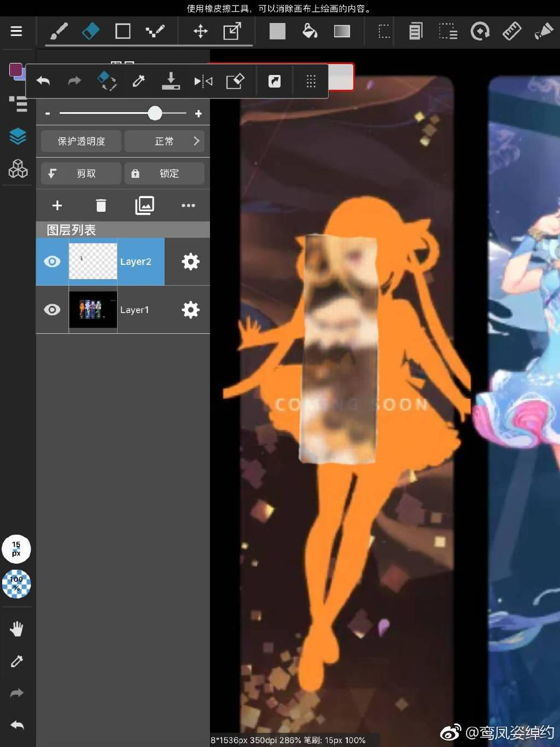Delete layer with trash icon
This screenshot has width=560, height=747.
point(101,206)
